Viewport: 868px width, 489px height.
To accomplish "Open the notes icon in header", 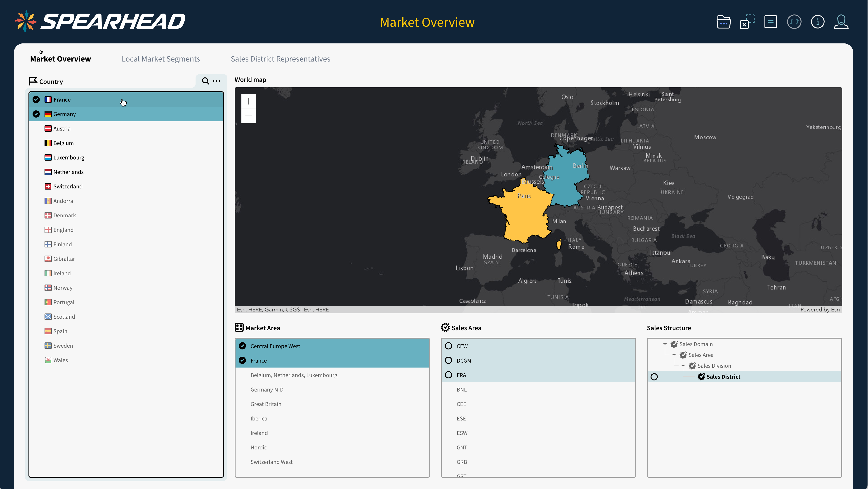I will click(770, 22).
